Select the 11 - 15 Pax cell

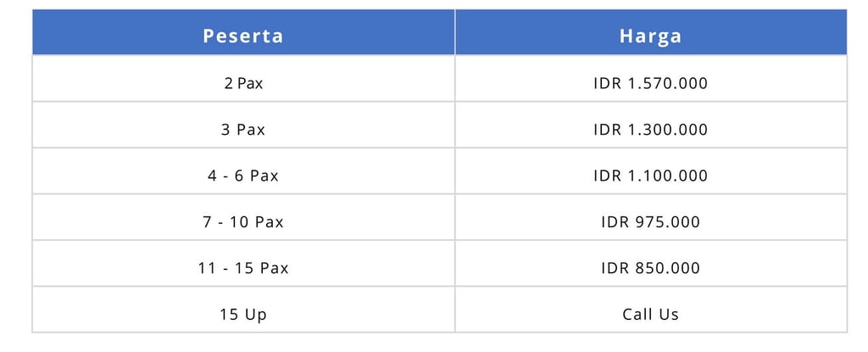243,263
